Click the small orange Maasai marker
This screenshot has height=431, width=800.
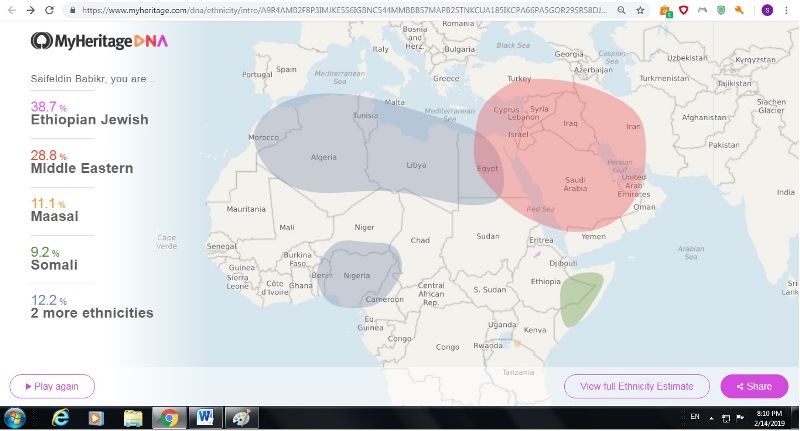click(517, 344)
